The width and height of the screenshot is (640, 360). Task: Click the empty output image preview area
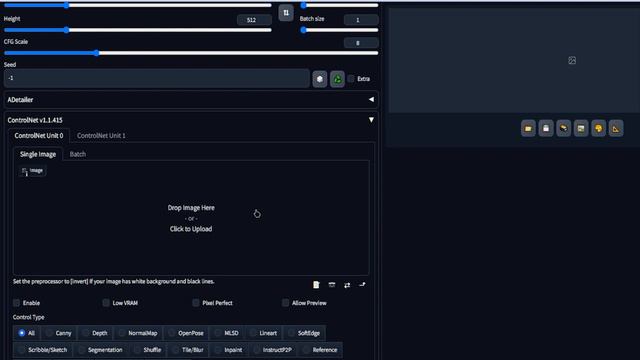click(514, 60)
